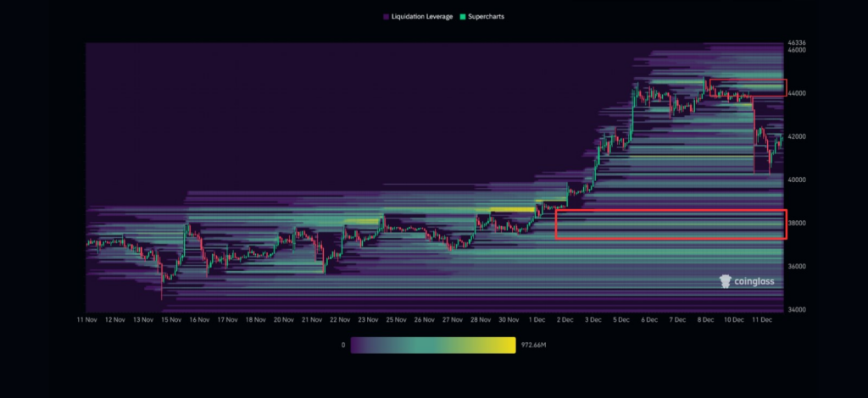The image size is (868, 398).
Task: Select the small red rectangle above 44000
Action: [x=748, y=88]
